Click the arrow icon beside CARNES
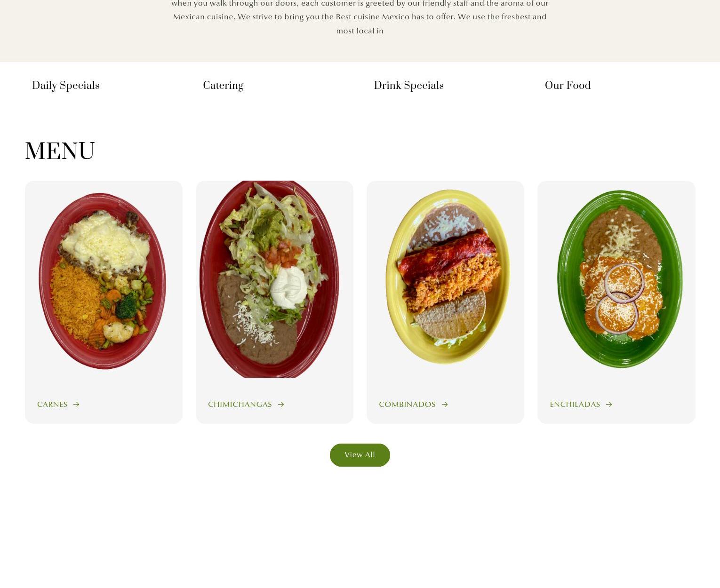Screen dimensions: 720x588 point(76,405)
